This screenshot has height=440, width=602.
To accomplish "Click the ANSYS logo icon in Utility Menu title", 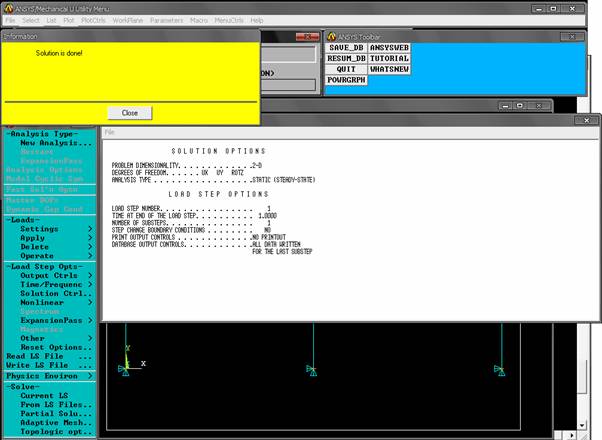I will [8, 8].
